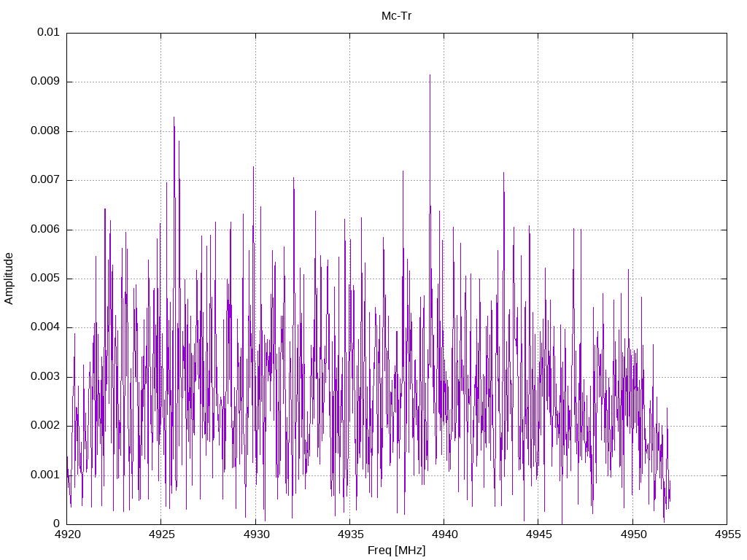This screenshot has width=747, height=560.
Task: Click the 4940 x-axis tick label
Action: point(445,534)
